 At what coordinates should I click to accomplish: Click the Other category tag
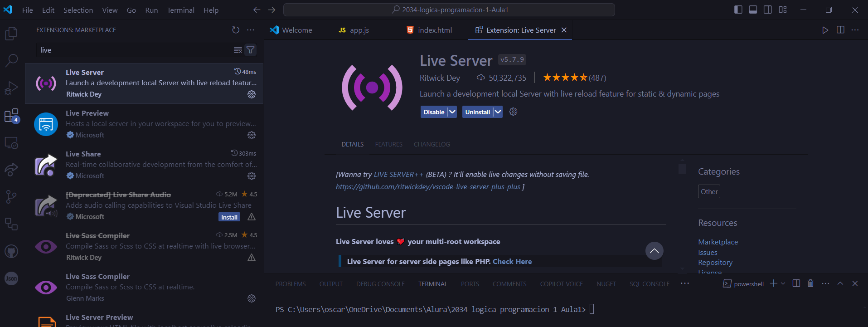709,191
